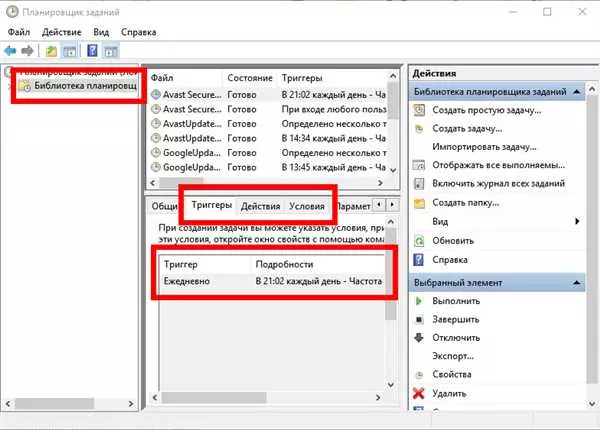Select the GoogleUpdate task at 13:45
The image size is (600, 430).
(269, 167)
